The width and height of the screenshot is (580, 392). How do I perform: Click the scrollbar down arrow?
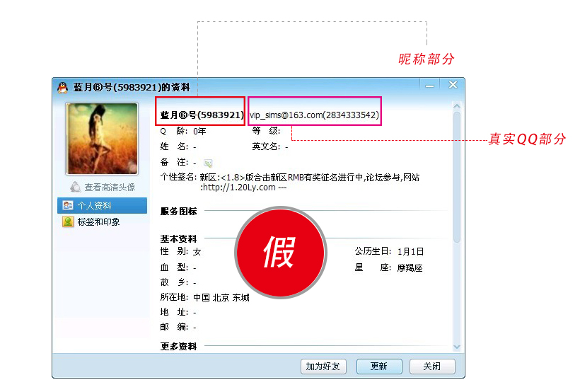click(457, 347)
